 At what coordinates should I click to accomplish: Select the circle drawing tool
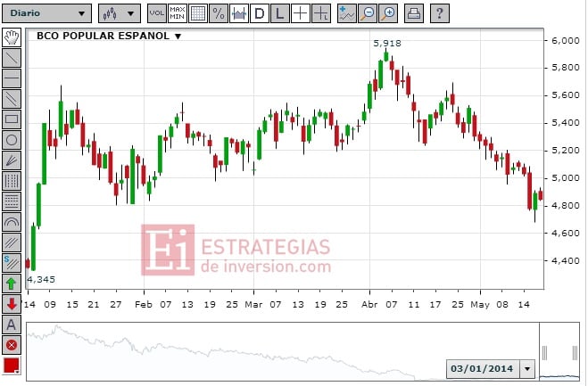(x=12, y=140)
